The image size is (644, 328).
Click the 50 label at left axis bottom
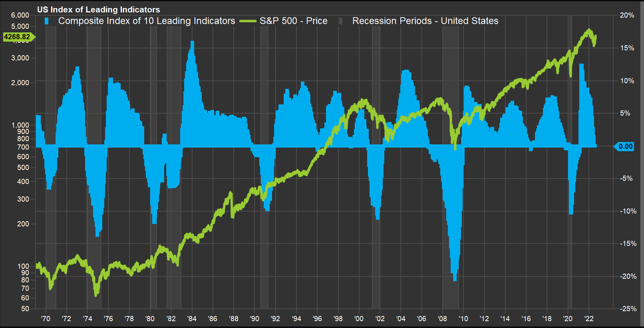click(25, 309)
